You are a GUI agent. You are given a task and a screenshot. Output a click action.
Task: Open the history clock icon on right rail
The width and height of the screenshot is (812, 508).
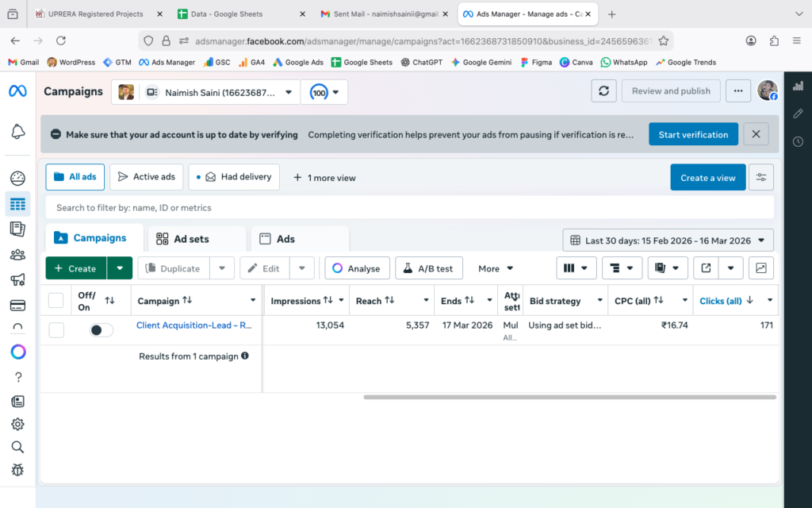798,141
